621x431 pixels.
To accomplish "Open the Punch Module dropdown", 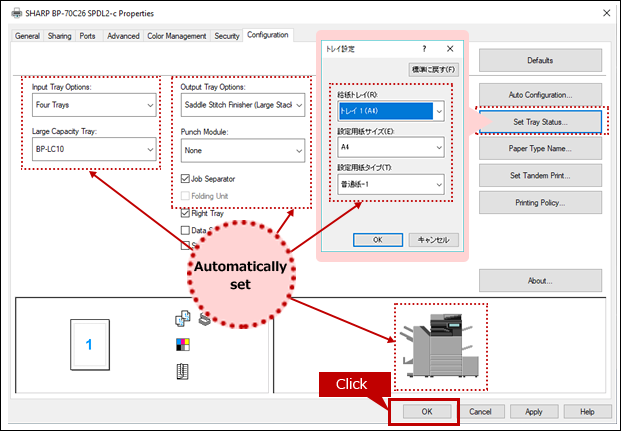I will (x=242, y=150).
